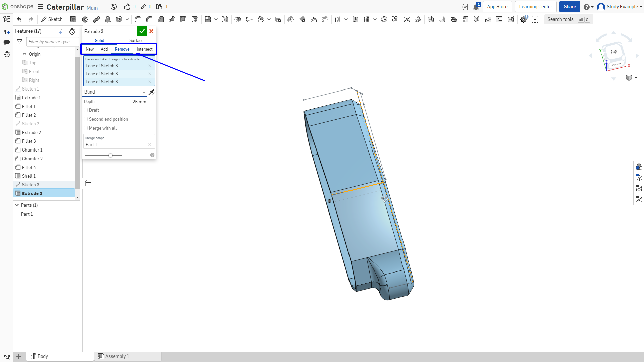Click the filter funnel icon

pos(20,42)
